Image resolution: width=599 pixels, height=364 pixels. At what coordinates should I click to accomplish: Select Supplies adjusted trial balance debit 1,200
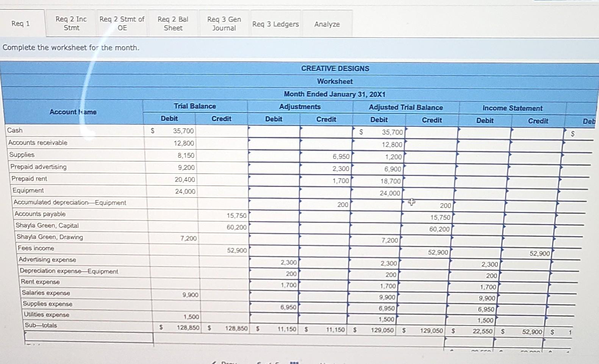(x=378, y=157)
